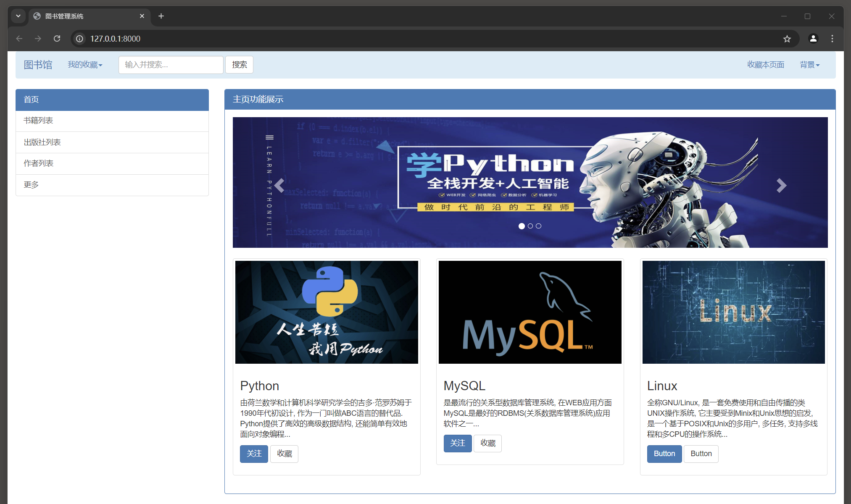Open the MySQL logo thumbnail image
The image size is (851, 504).
pyautogui.click(x=530, y=312)
